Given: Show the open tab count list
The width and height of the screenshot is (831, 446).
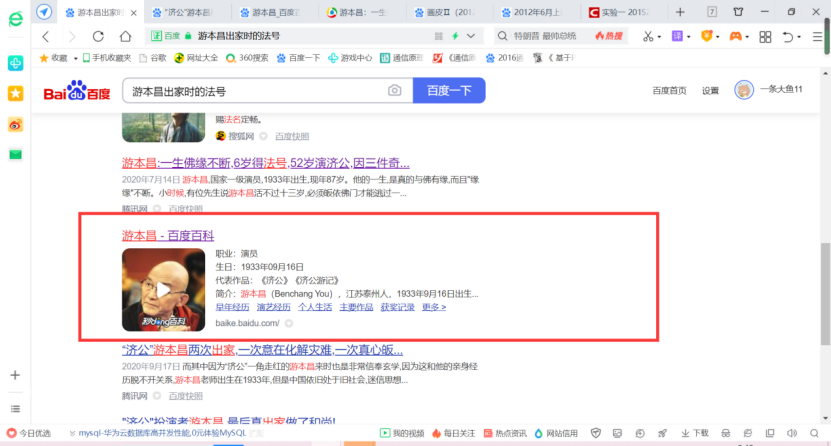Looking at the screenshot, I should click(x=712, y=12).
